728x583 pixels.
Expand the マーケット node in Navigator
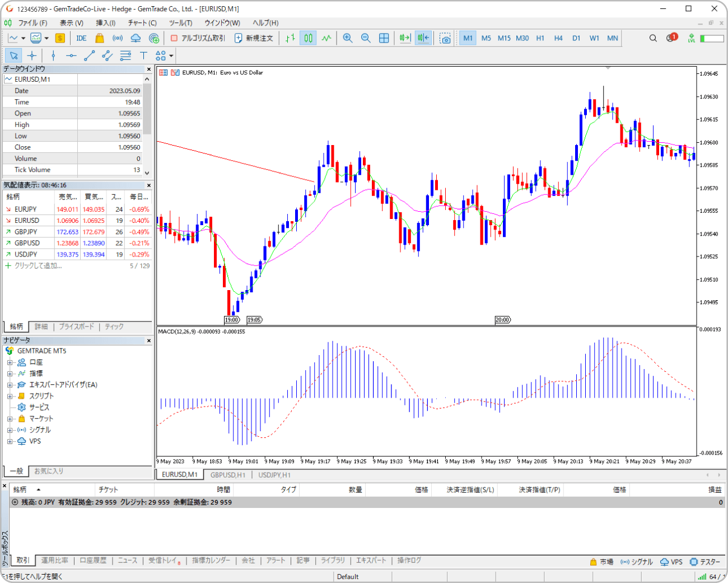point(10,418)
